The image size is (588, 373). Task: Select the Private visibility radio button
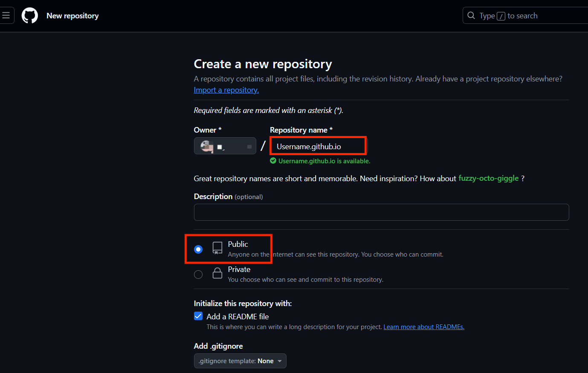point(198,275)
